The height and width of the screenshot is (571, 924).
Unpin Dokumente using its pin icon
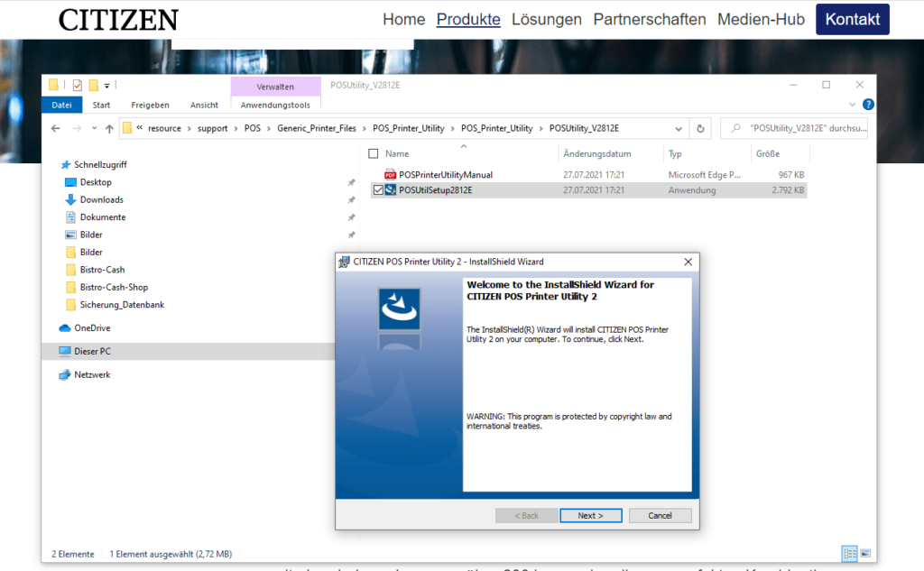click(x=351, y=218)
